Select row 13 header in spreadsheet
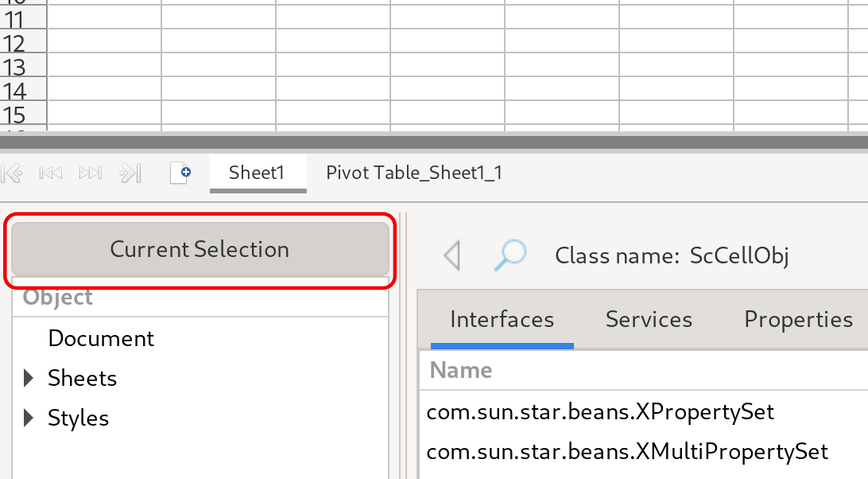 coord(15,67)
